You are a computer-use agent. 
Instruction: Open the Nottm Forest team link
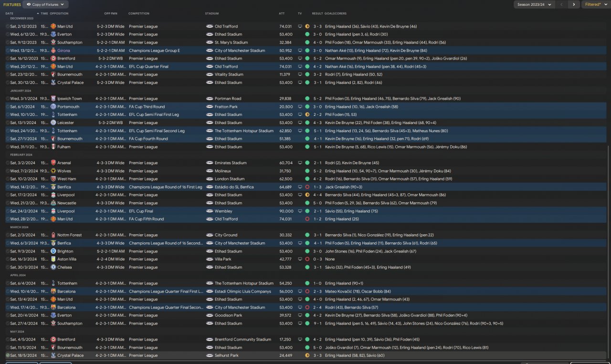[x=70, y=235]
